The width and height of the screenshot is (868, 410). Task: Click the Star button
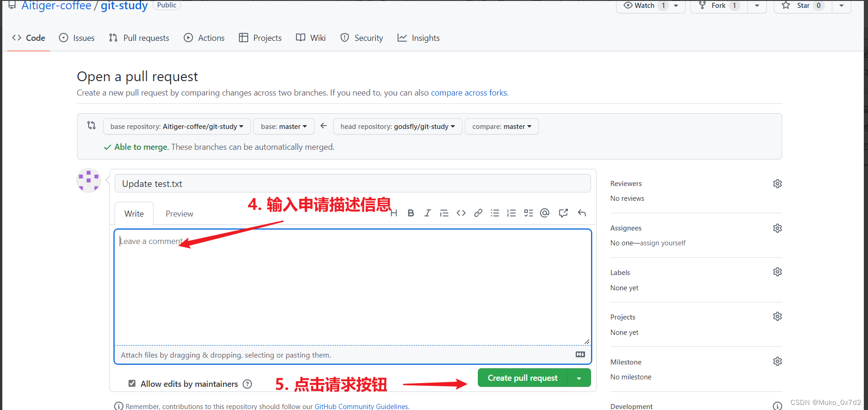pos(803,6)
